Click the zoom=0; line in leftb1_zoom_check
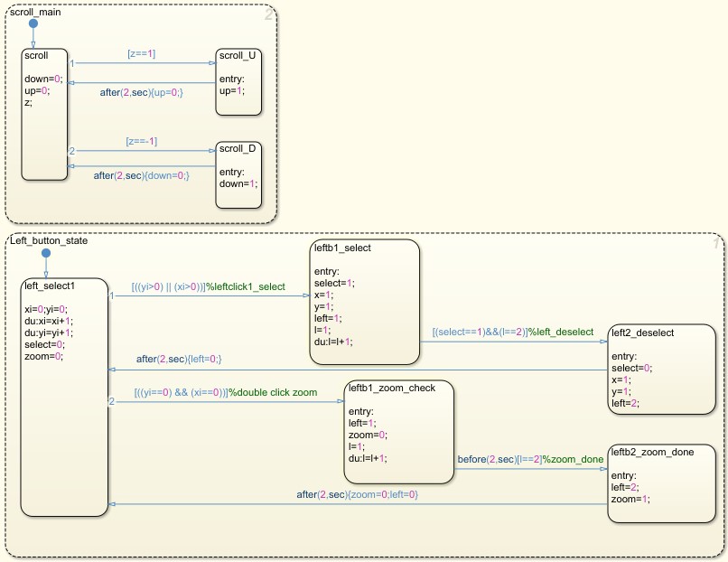 tap(368, 436)
